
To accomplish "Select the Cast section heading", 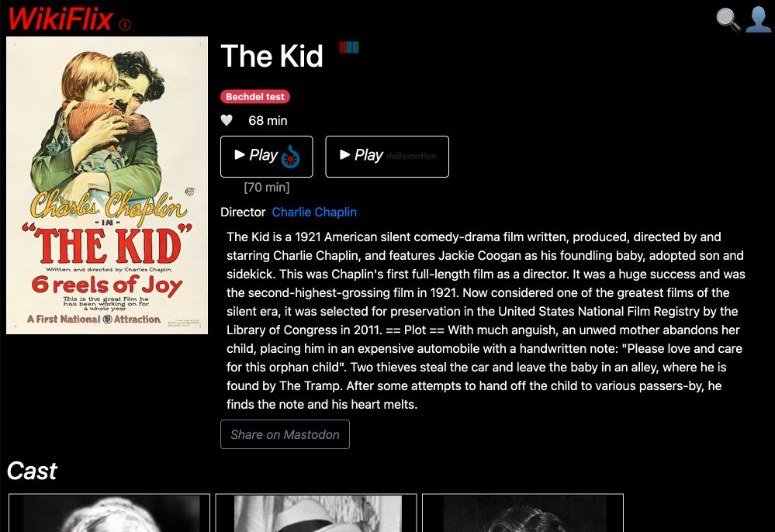I will (x=32, y=471).
